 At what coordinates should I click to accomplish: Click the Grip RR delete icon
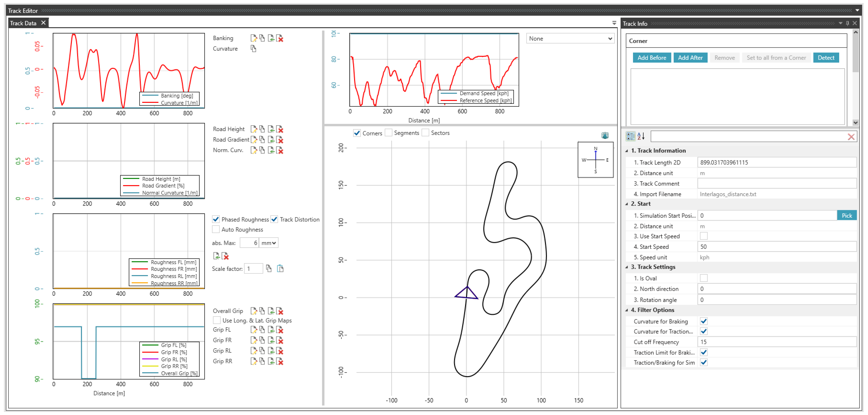point(280,362)
